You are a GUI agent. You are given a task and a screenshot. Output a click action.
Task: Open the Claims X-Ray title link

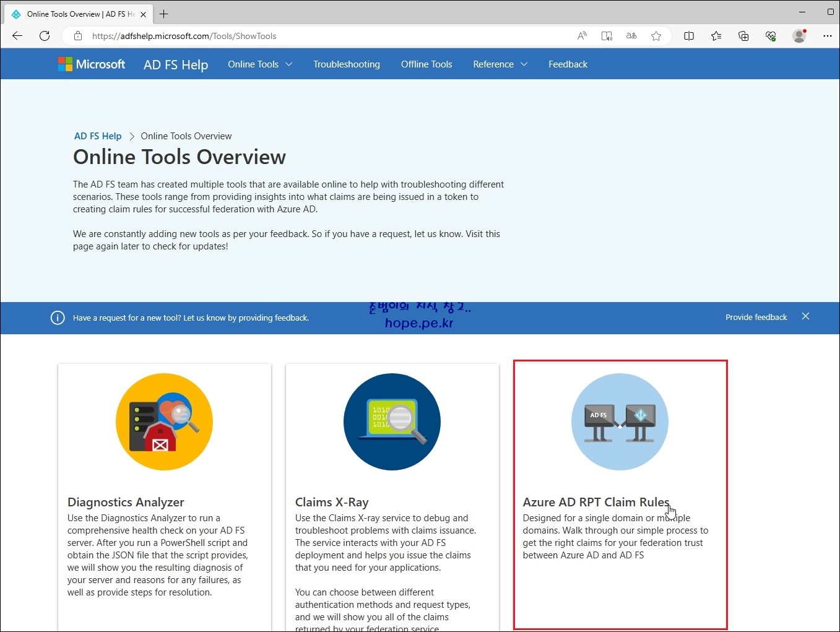tap(332, 502)
